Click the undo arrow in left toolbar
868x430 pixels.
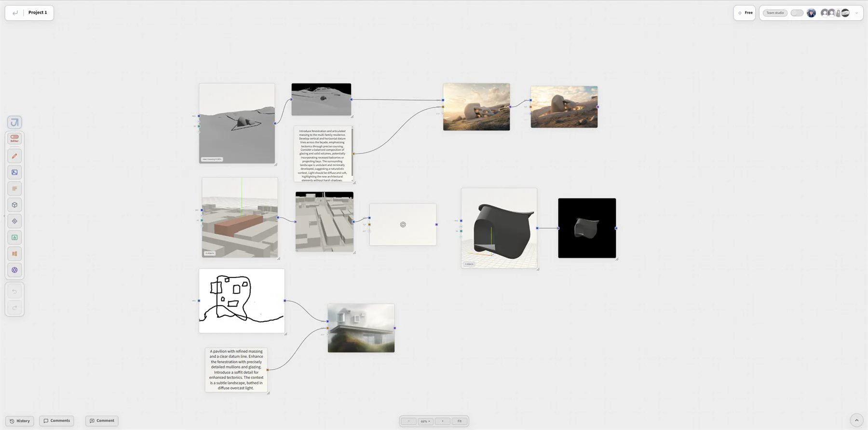[x=14, y=291]
